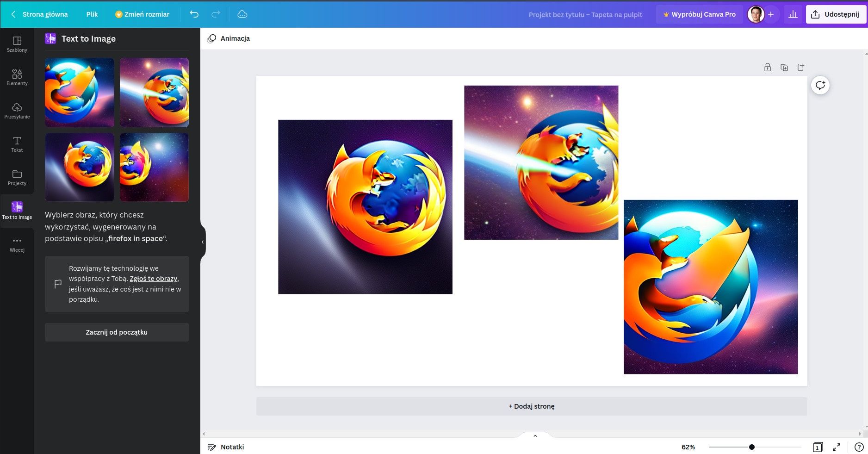
Task: Open the Elementy sidebar section
Action: 17,78
